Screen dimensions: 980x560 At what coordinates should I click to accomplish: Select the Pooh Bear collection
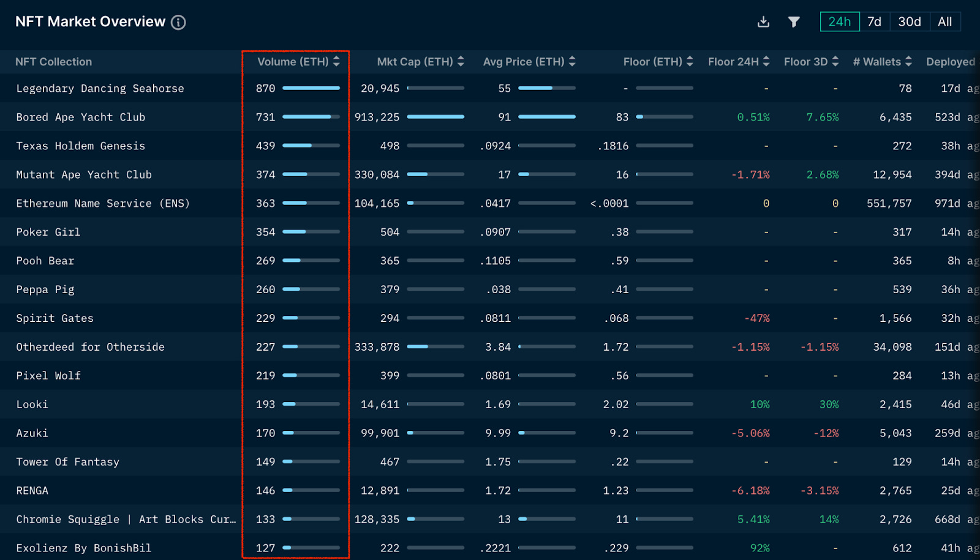tap(45, 261)
